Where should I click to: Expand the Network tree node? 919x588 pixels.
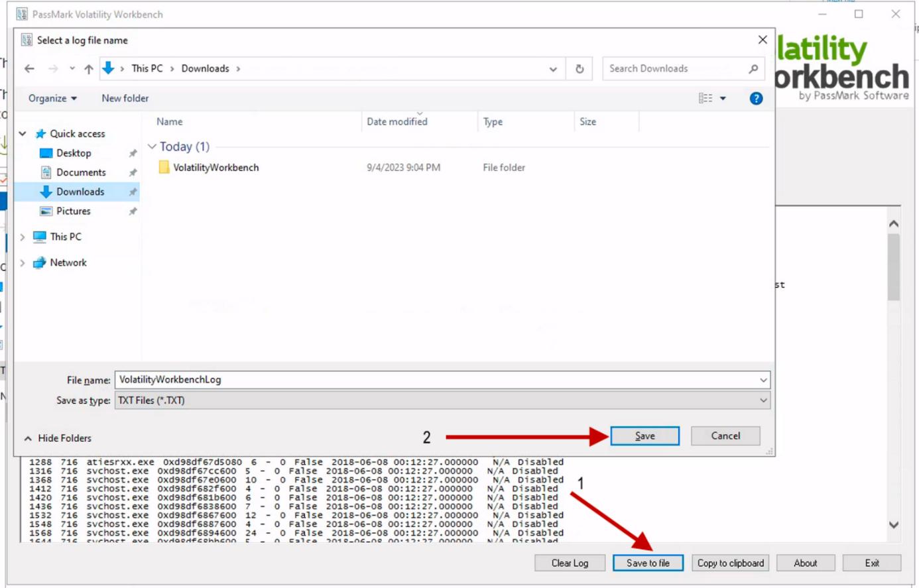[23, 263]
